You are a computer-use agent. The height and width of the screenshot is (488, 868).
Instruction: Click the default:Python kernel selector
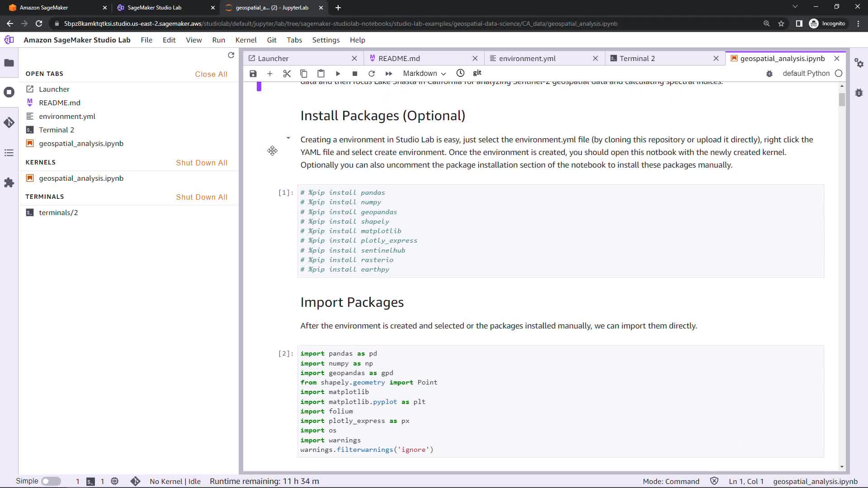[x=806, y=74]
